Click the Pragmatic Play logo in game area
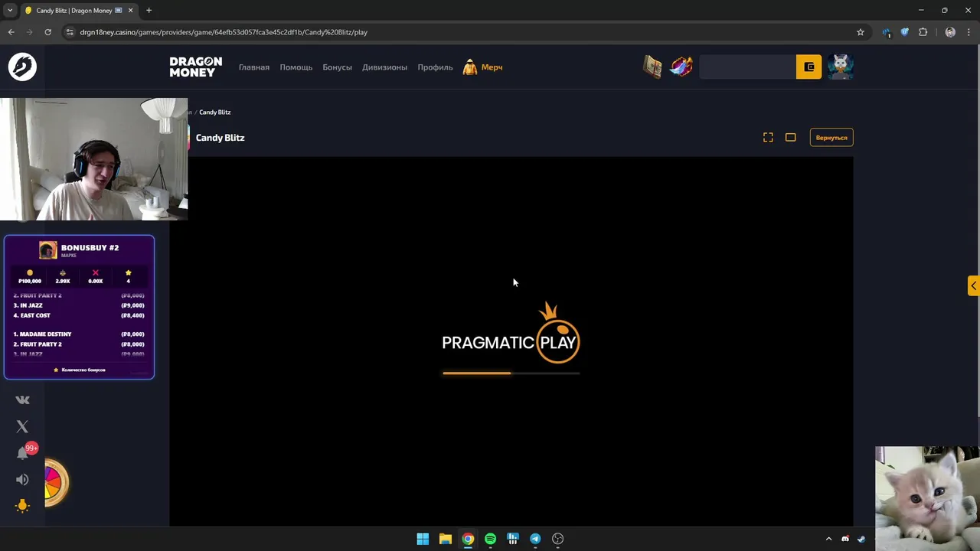This screenshot has width=980, height=551. [511, 334]
